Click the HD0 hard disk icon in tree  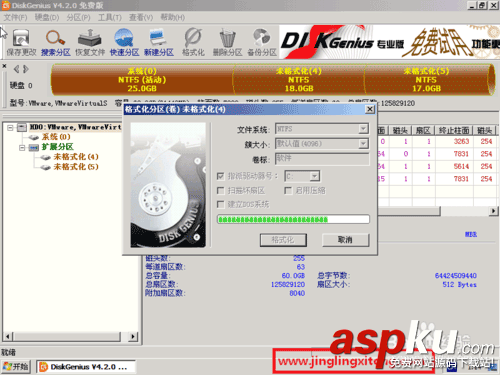(x=22, y=127)
